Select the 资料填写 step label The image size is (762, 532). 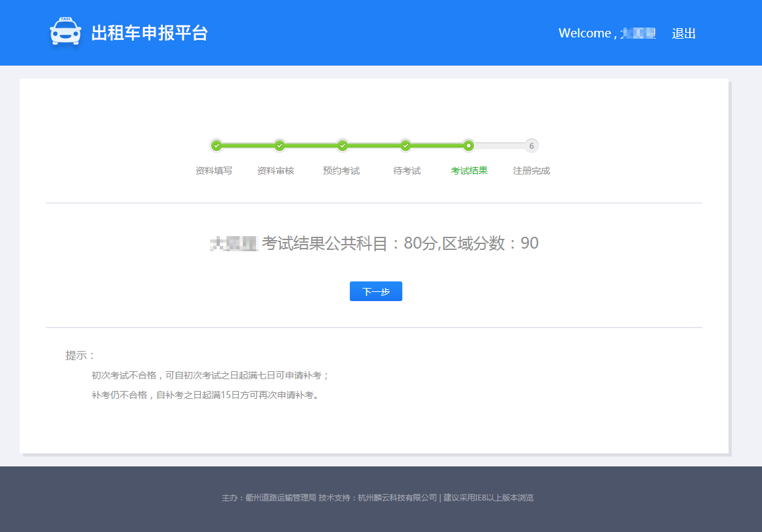[214, 171]
